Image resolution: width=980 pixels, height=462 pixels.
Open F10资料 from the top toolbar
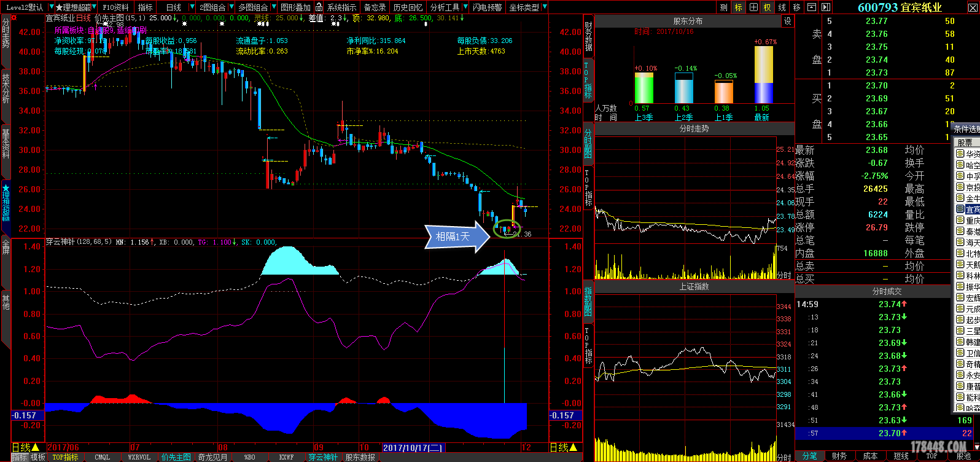(115, 7)
